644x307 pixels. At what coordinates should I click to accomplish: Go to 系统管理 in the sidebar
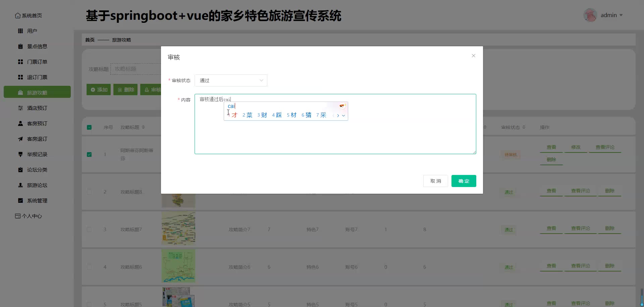point(37,200)
